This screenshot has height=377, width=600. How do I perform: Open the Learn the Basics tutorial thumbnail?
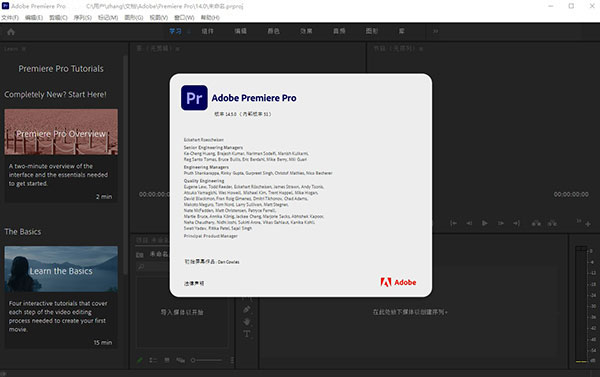[61, 269]
